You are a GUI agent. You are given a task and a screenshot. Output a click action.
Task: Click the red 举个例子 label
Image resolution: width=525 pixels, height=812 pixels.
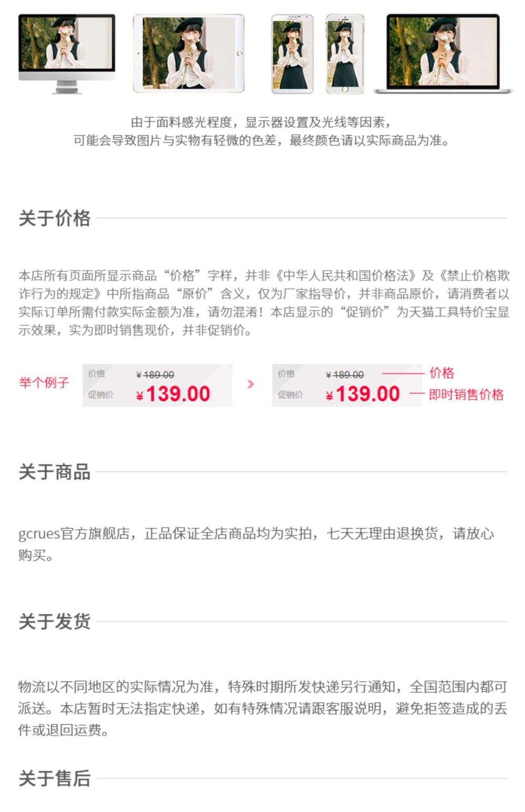click(44, 382)
